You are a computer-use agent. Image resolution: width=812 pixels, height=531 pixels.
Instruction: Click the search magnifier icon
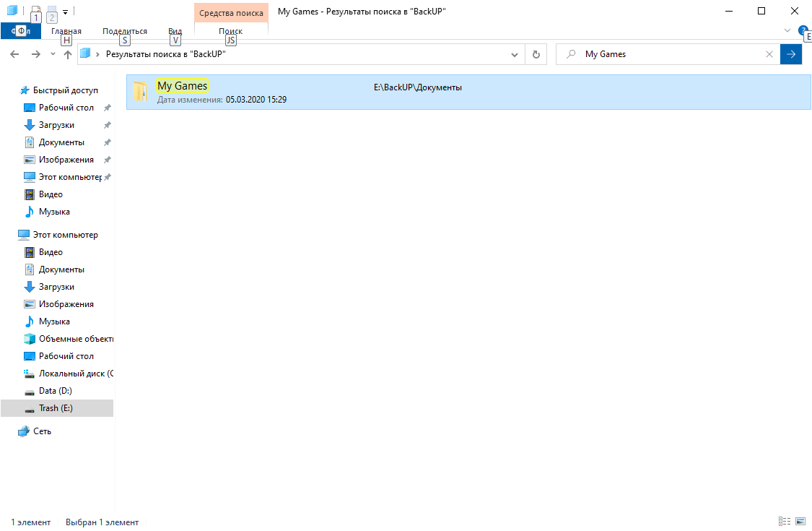pos(571,54)
